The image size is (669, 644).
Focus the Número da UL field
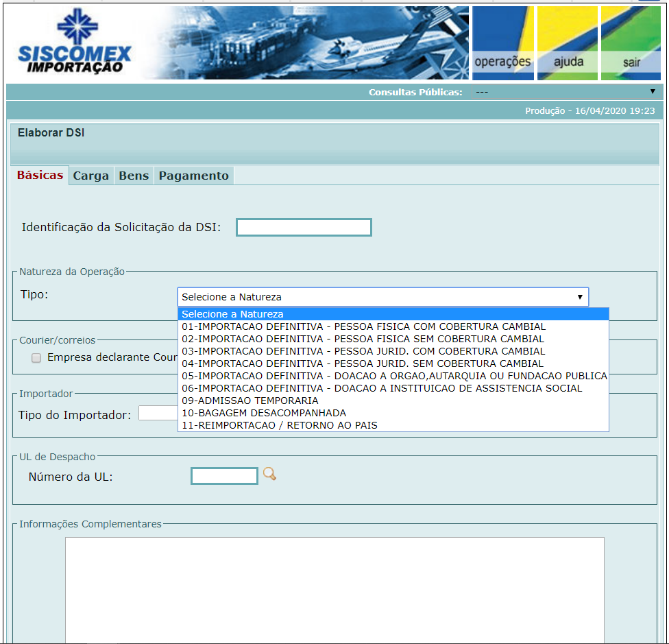(224, 476)
